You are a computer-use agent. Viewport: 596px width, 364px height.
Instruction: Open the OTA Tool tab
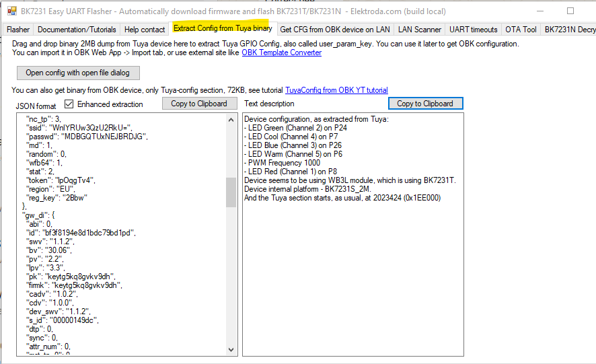(521, 30)
